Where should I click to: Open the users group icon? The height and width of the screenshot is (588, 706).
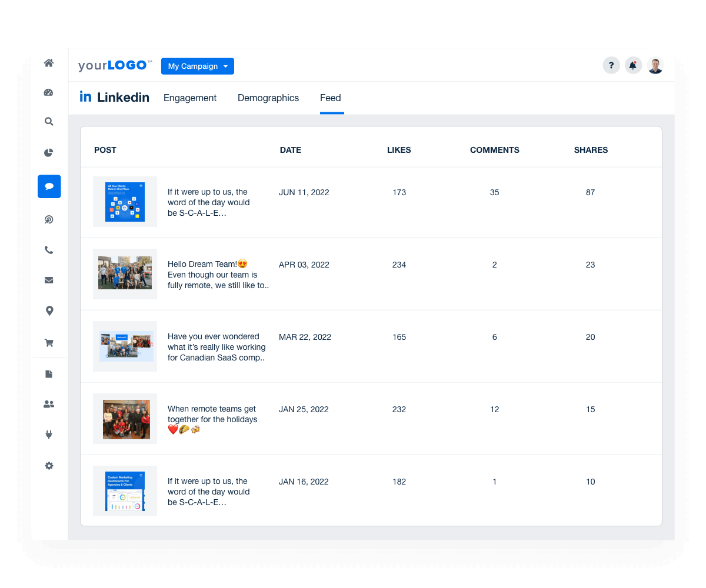tap(49, 405)
